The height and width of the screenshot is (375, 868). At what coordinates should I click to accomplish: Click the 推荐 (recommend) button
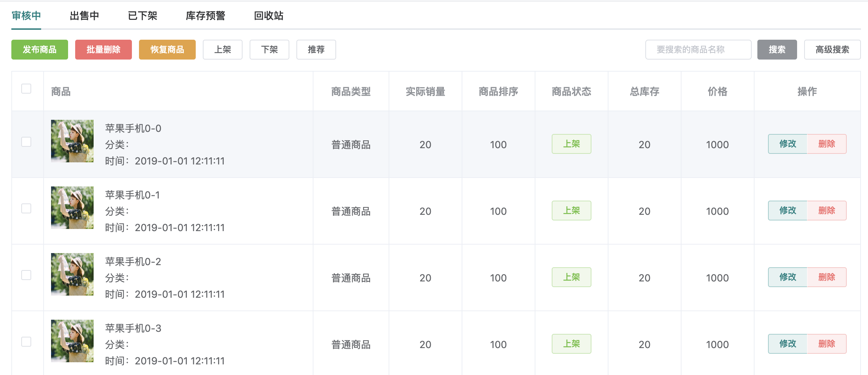pyautogui.click(x=316, y=50)
